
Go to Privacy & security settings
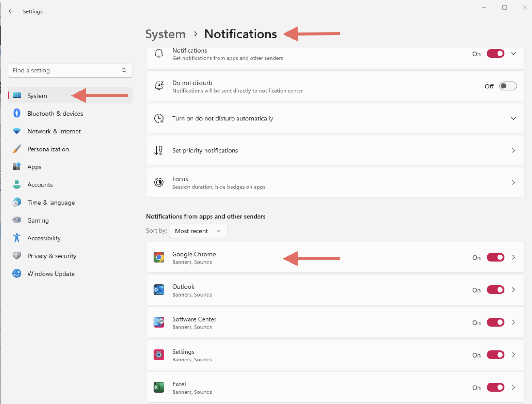tap(52, 256)
